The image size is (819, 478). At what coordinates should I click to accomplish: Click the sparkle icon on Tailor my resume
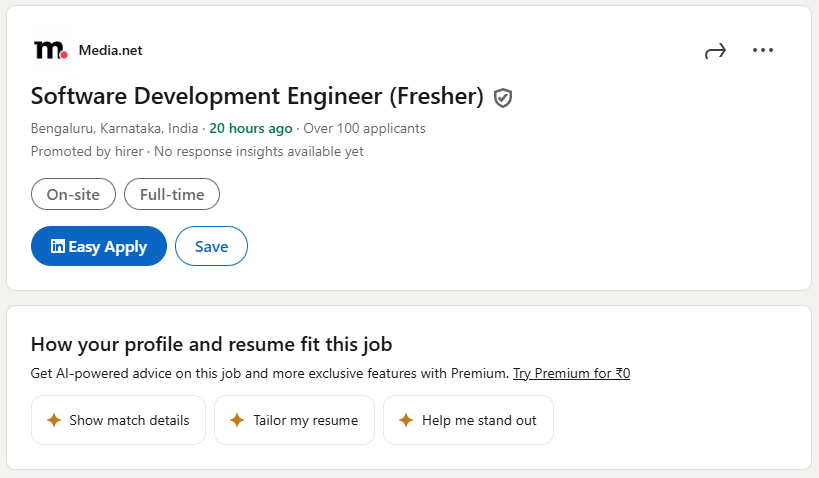[x=237, y=420]
